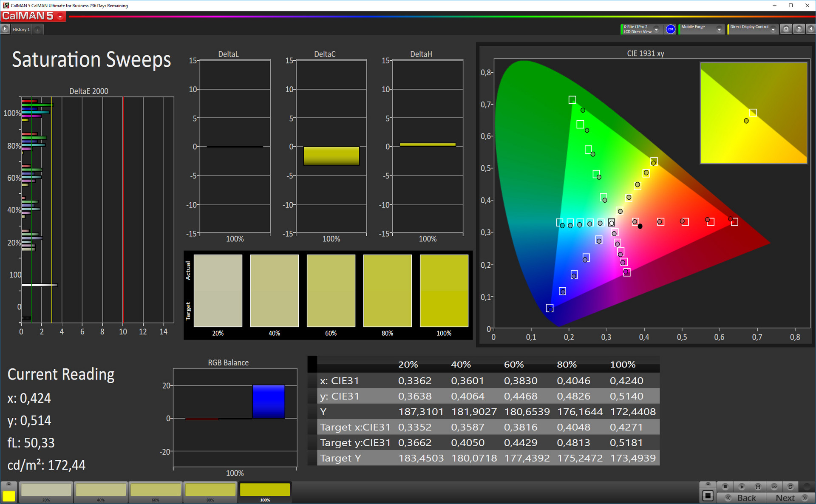Click the CIE 1931 xy chart title
The image size is (816, 504).
point(645,54)
